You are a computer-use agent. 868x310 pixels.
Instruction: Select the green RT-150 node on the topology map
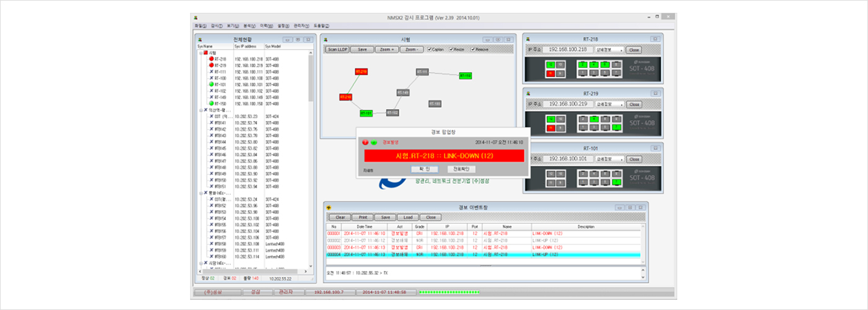pyautogui.click(x=466, y=76)
